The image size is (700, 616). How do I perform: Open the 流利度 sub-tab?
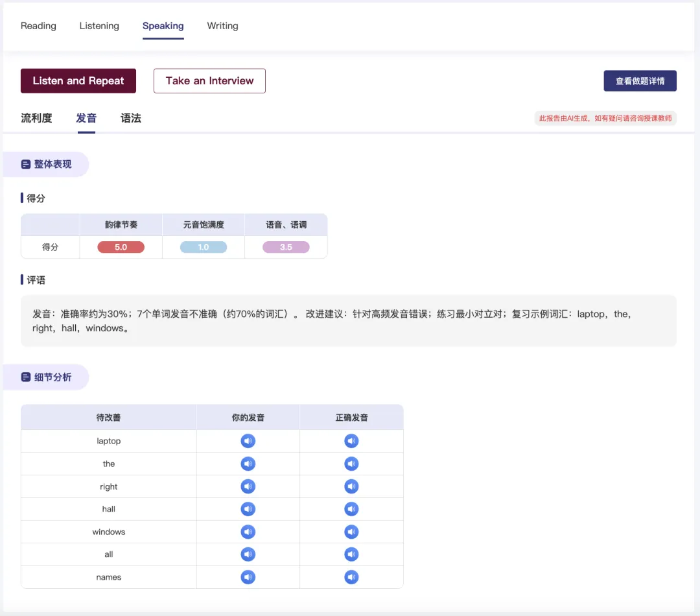(x=36, y=119)
